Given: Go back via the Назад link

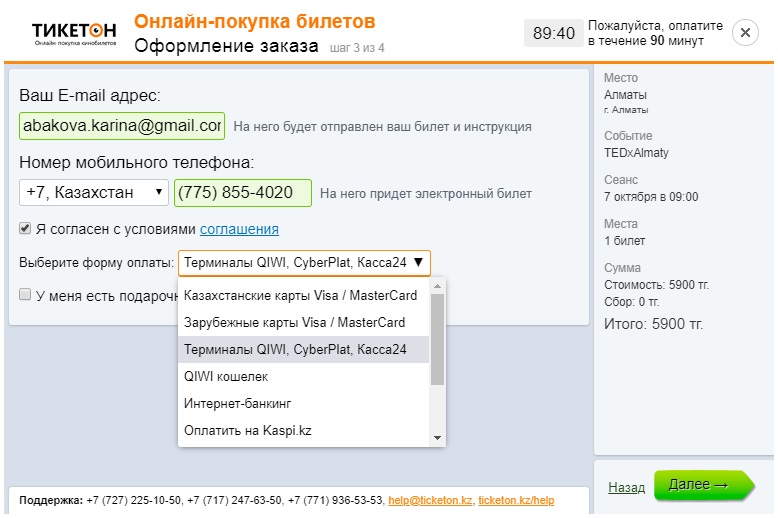Looking at the screenshot, I should (x=627, y=487).
